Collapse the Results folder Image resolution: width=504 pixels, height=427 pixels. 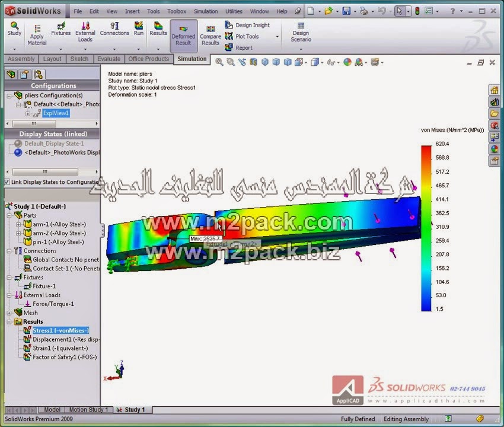[9, 321]
